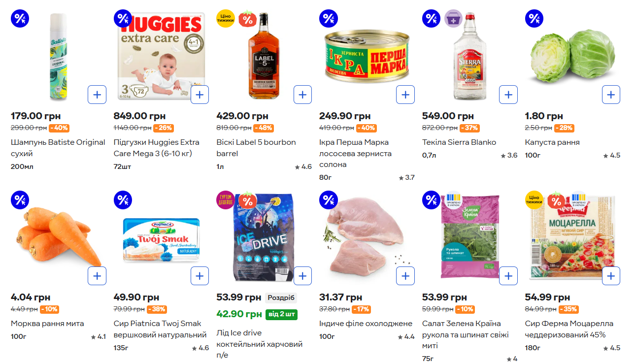Viewport: 635px width, 364px height.
Task: Add washed carrots to cart
Action: [97, 276]
